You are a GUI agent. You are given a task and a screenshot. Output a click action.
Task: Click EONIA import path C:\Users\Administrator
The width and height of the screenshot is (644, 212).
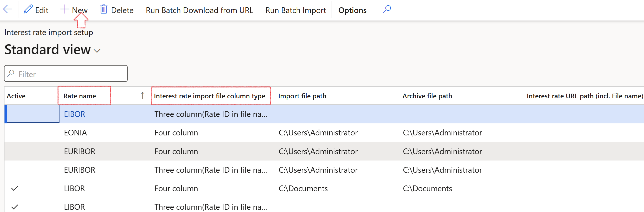[318, 133]
